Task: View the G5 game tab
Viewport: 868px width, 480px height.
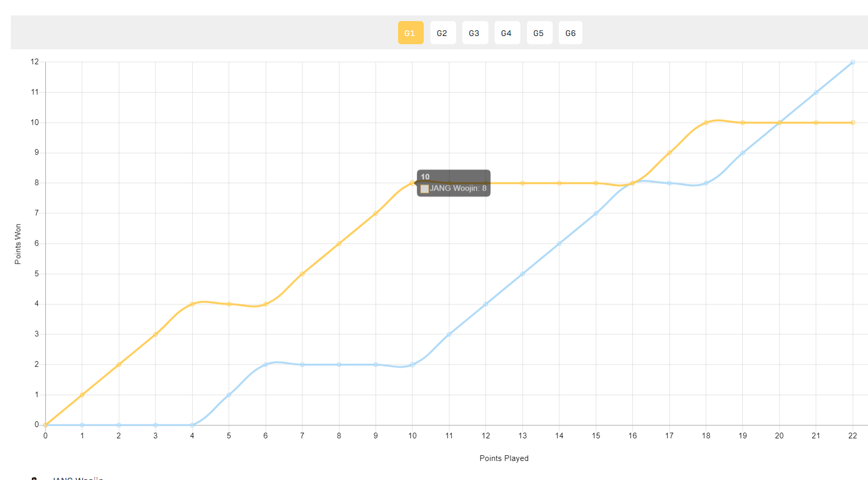Action: 539,33
